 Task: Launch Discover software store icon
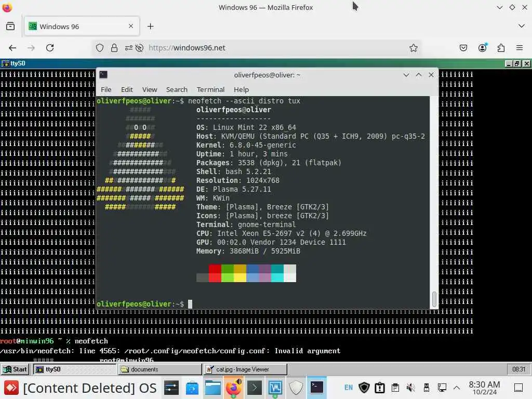(x=192, y=388)
